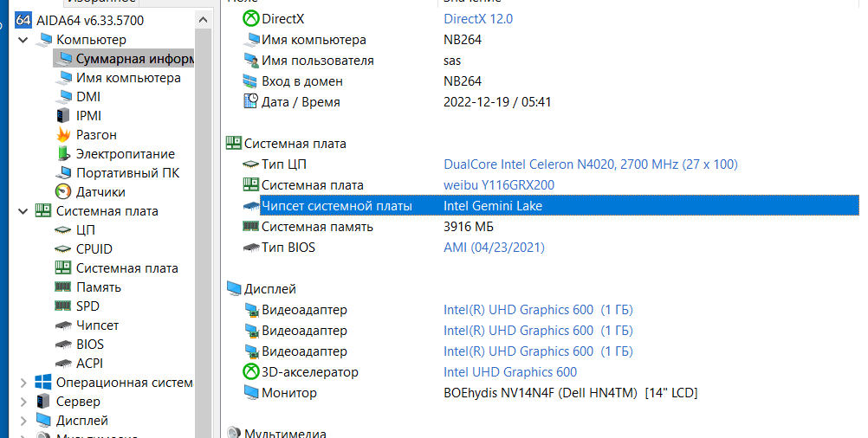Image resolution: width=868 pixels, height=438 pixels.
Task: Click the Сервер tower icon
Action: [x=43, y=402]
